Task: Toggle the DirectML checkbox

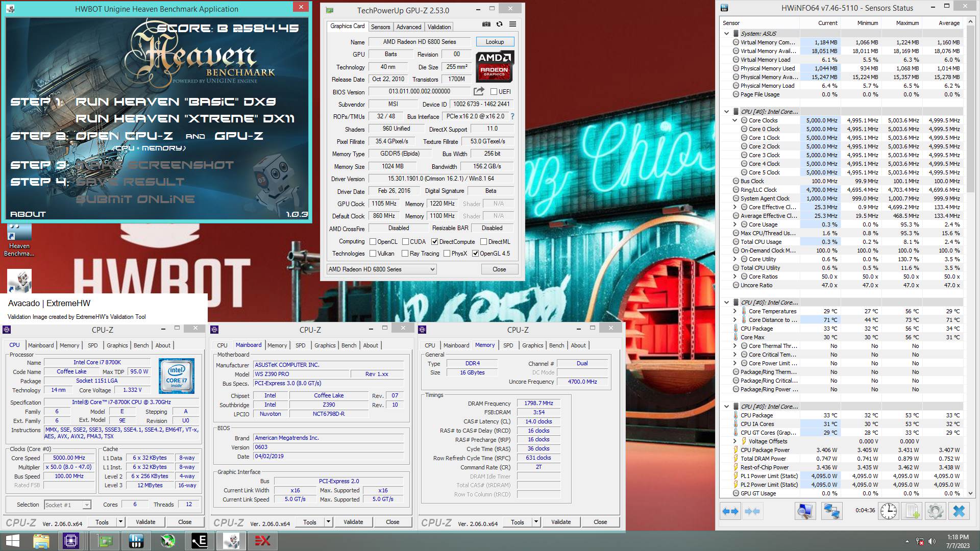Action: (483, 242)
